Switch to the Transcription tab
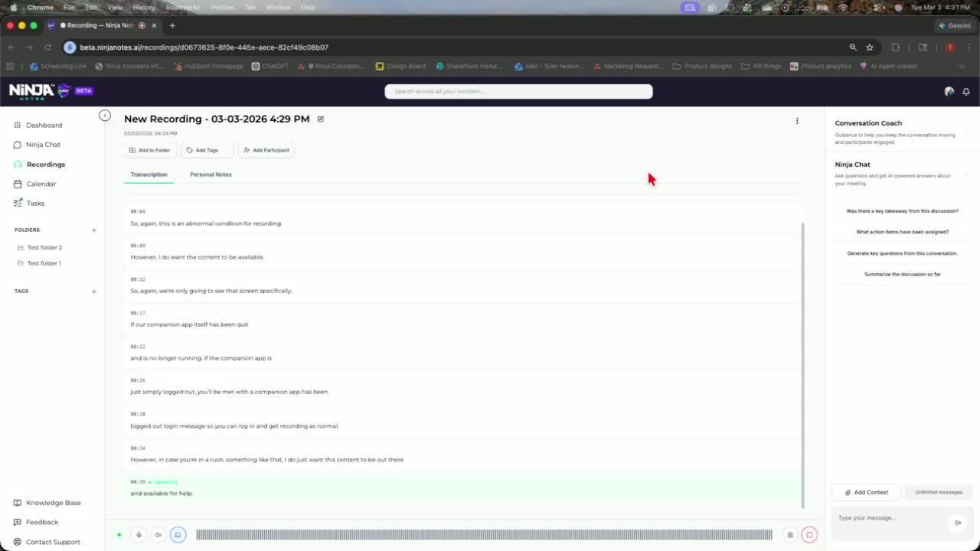This screenshot has width=980, height=551. tap(149, 174)
